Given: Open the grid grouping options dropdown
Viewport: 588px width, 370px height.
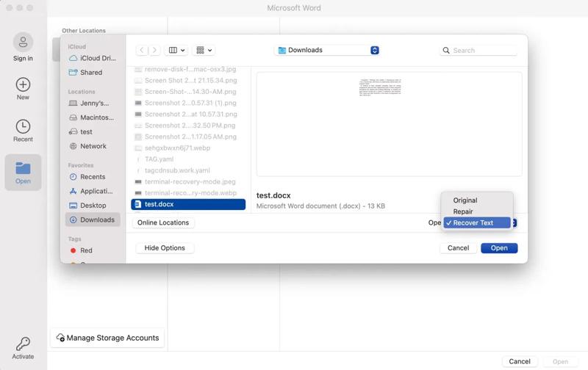Looking at the screenshot, I should point(204,50).
